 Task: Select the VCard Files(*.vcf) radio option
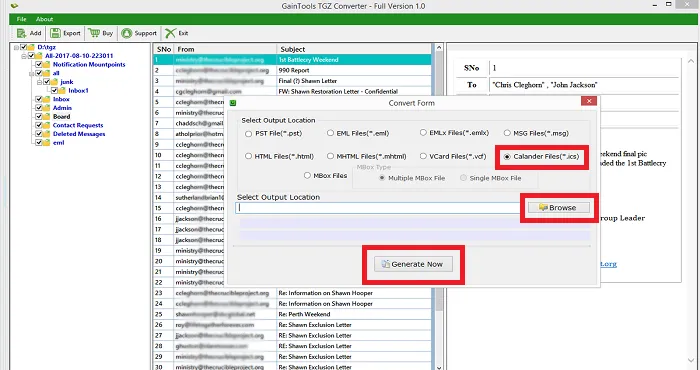[423, 156]
